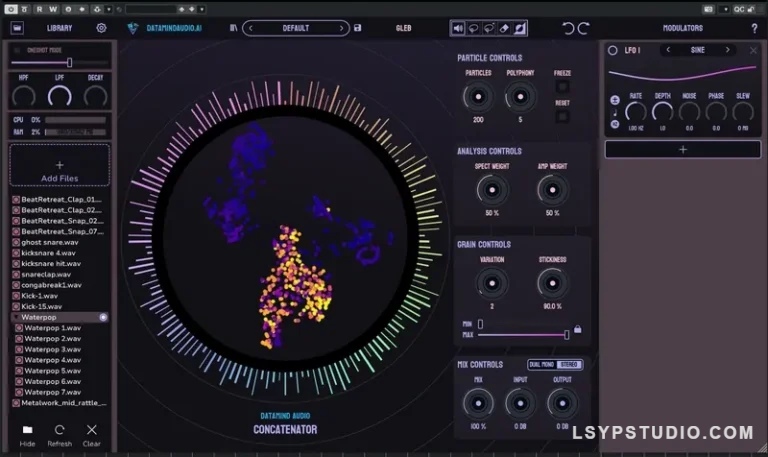The image size is (768, 457).
Task: Click the Hide folder icon
Action: point(27,430)
